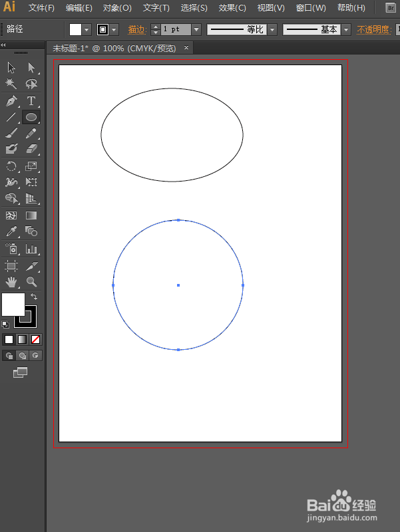The height and width of the screenshot is (532, 400).
Task: Enable Draw Behind mode
Action: tap(23, 356)
